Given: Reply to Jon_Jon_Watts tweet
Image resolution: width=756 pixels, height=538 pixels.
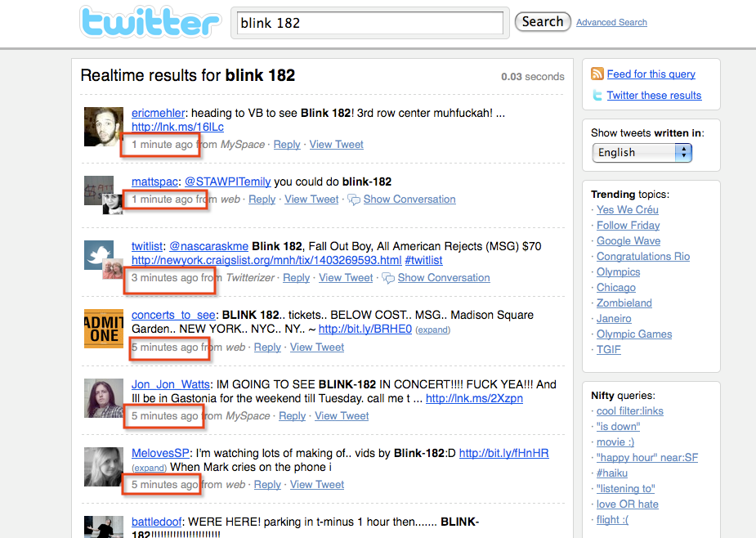Looking at the screenshot, I should pos(292,416).
